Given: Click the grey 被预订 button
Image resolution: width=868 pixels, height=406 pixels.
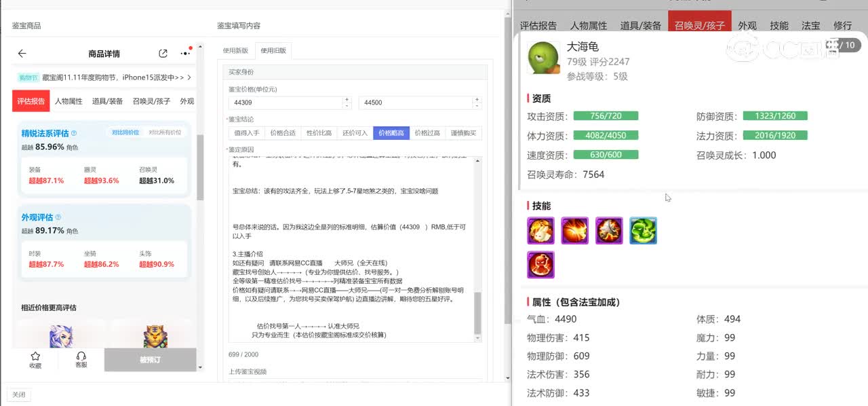Looking at the screenshot, I should [150, 360].
